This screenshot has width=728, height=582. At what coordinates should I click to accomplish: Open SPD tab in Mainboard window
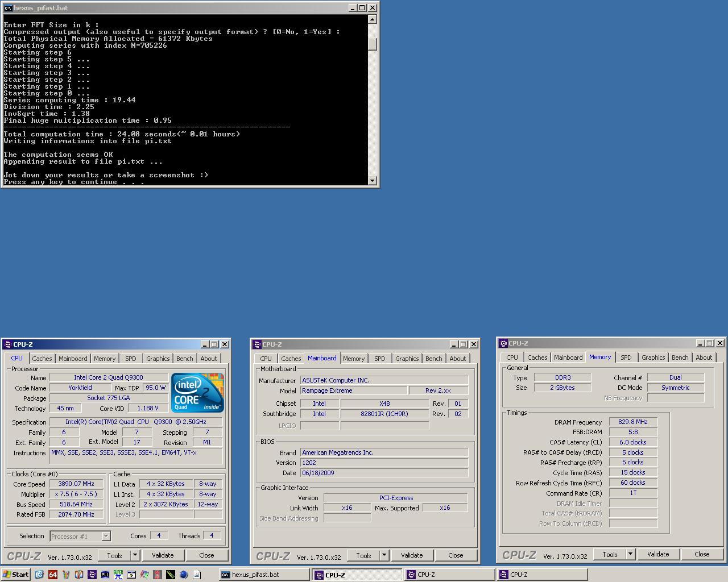click(380, 359)
